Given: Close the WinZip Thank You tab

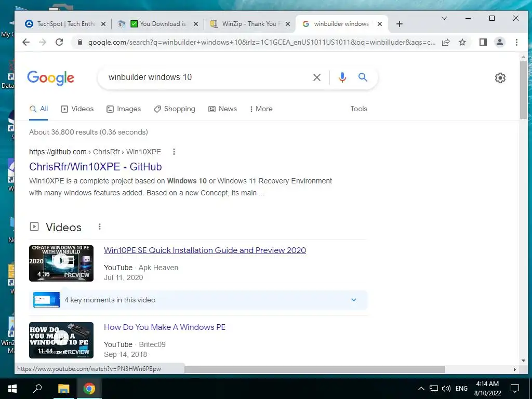Looking at the screenshot, I should (288, 24).
